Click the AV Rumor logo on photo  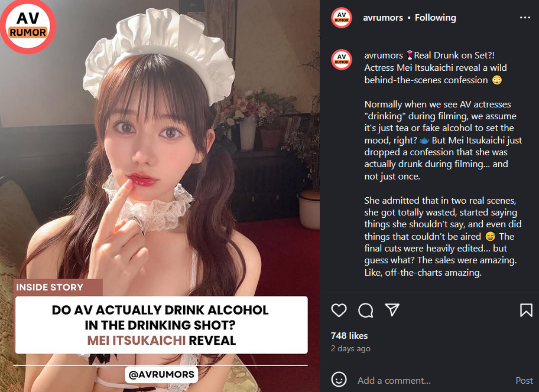28,26
